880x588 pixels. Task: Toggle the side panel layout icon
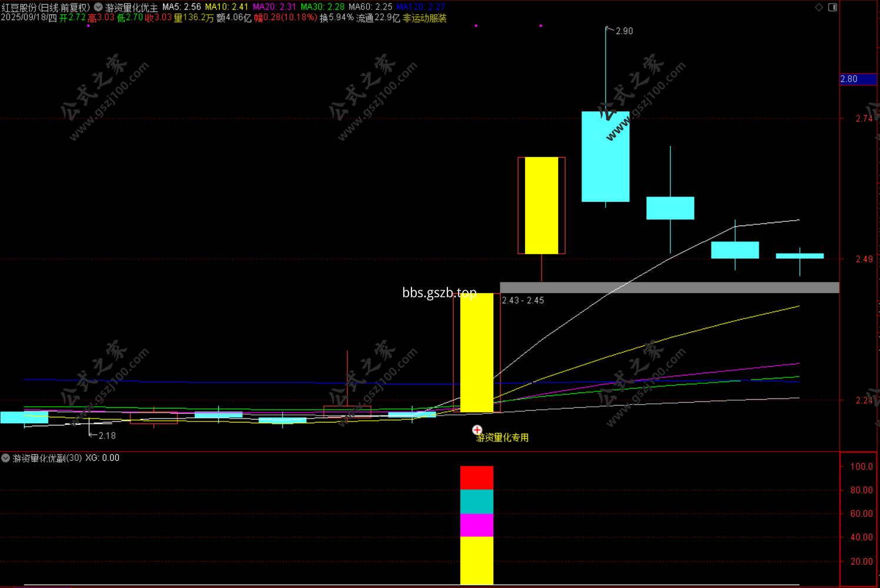coord(832,7)
